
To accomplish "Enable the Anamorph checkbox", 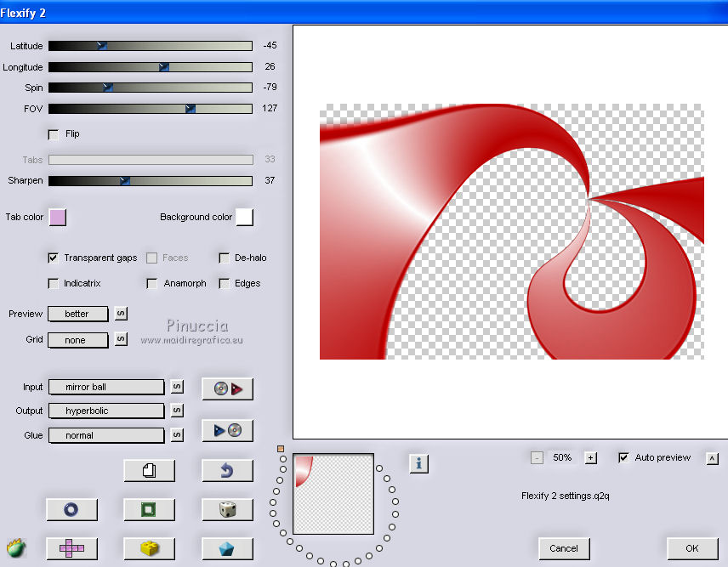I will (x=151, y=284).
